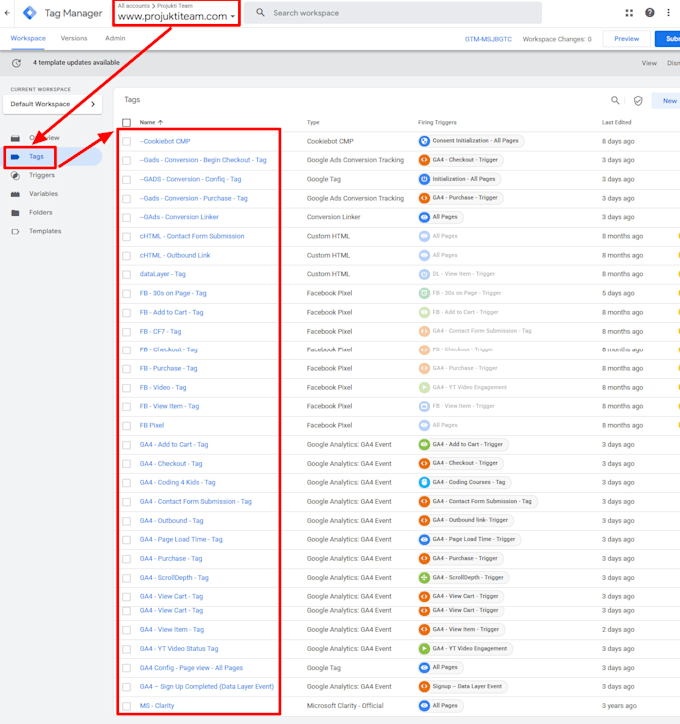680x724 pixels.
Task: Tick the select-all checkbox beside Name
Action: click(126, 122)
